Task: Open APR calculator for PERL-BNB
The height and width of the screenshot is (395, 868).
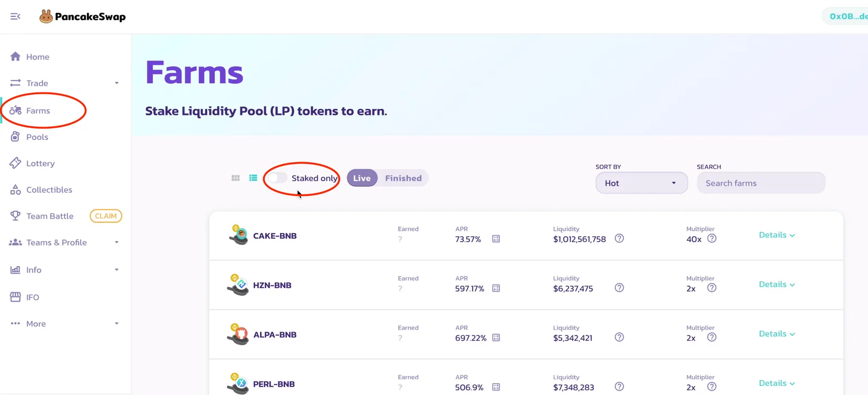Action: click(496, 387)
